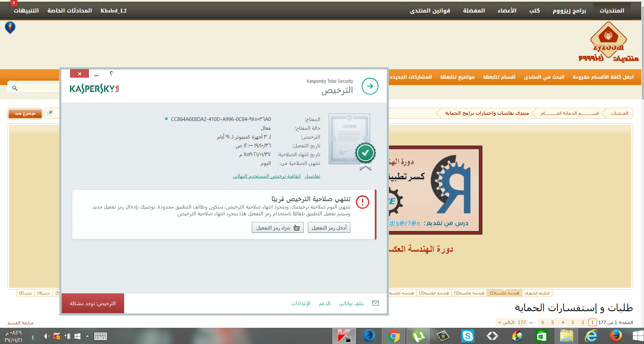This screenshot has height=344, width=644.
Task: Open new posts (المشاركات الجديده)
Action: coord(411,77)
